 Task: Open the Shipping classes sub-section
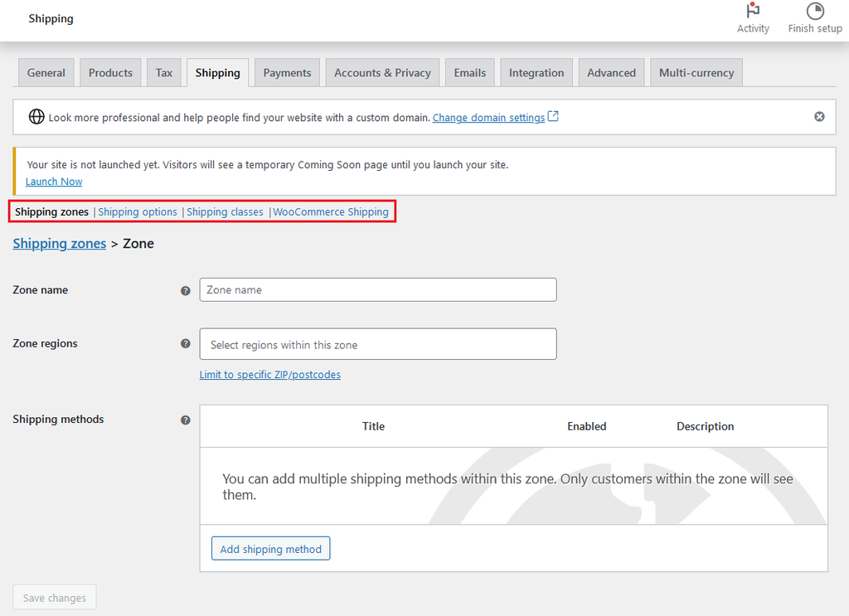225,212
